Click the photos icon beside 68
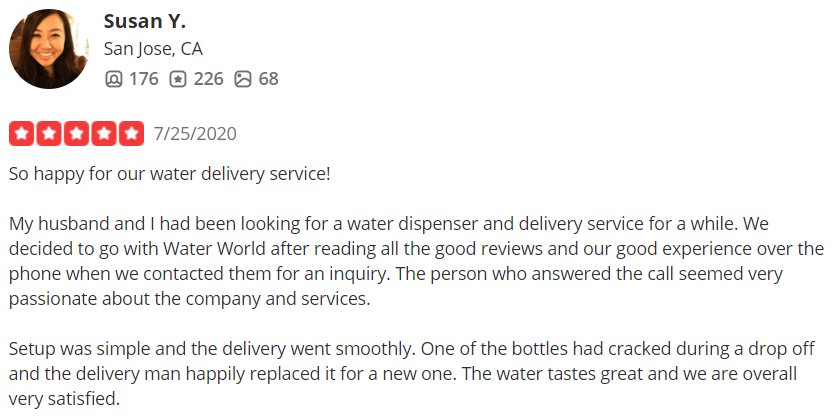Screen dimensions: 832x420 (243, 78)
